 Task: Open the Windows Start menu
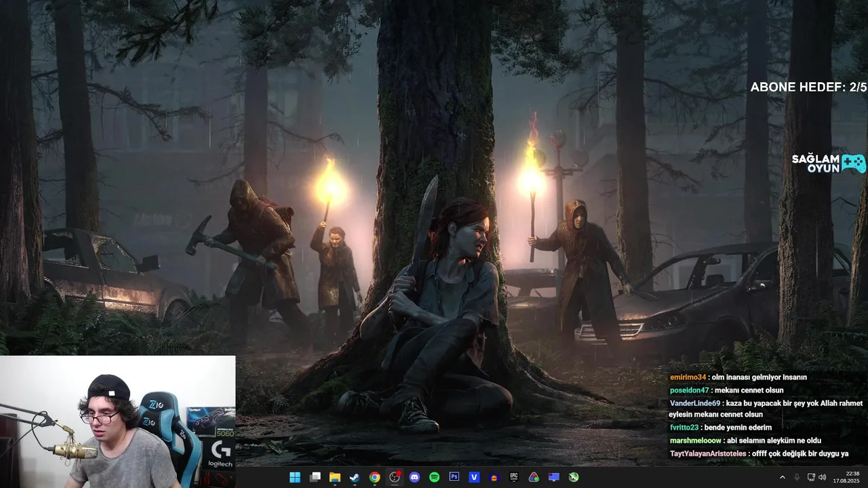pyautogui.click(x=295, y=477)
